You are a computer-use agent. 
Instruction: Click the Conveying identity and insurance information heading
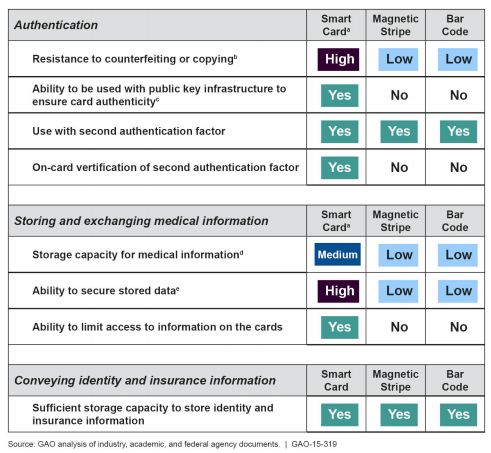(x=145, y=381)
